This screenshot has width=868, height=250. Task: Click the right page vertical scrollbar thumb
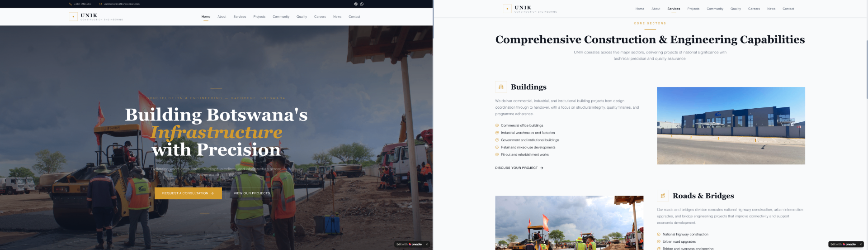pyautogui.click(x=867, y=69)
